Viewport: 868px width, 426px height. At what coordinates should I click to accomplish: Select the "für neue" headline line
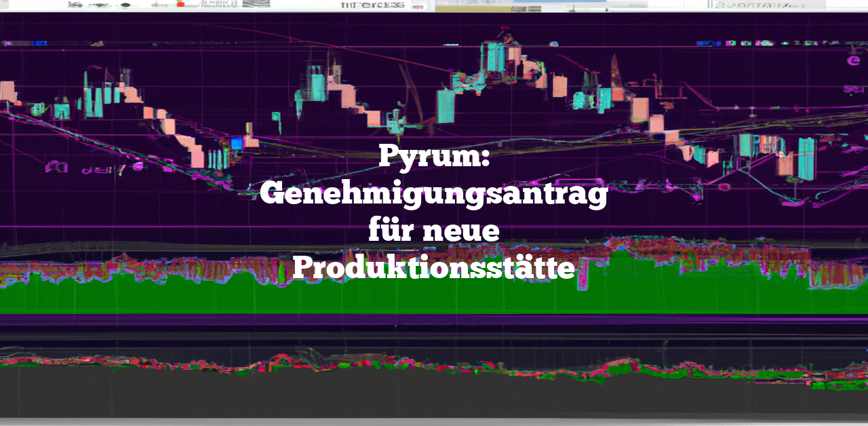(433, 231)
